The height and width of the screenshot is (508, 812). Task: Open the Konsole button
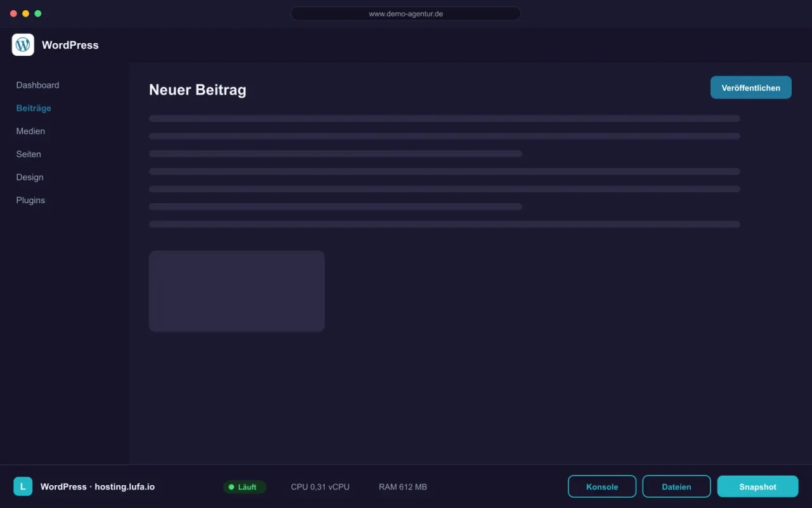click(x=602, y=486)
